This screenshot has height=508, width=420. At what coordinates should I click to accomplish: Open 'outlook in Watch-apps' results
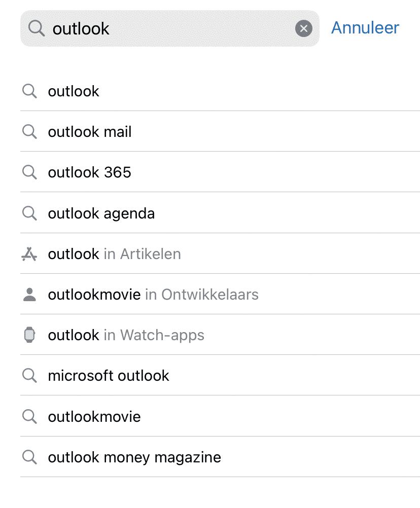point(220,335)
